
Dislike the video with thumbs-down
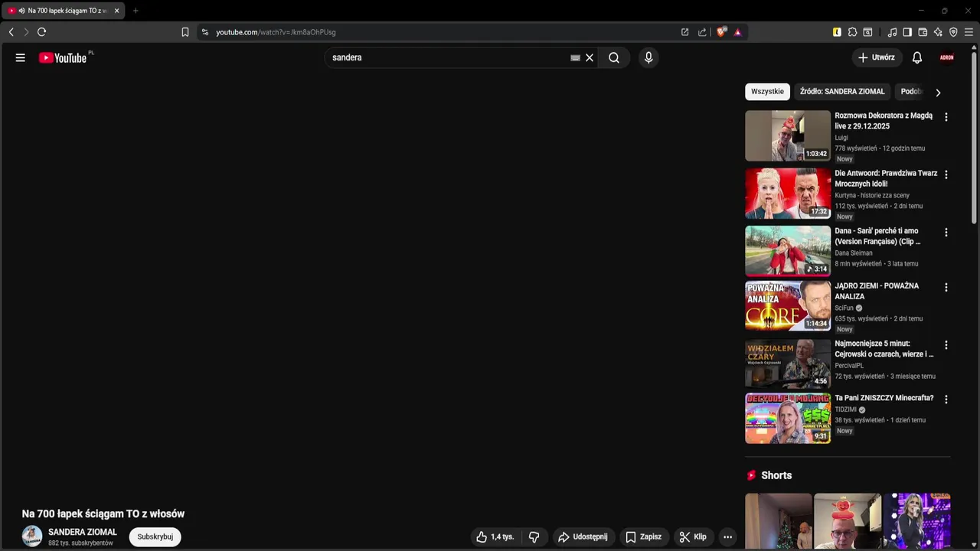coord(534,536)
